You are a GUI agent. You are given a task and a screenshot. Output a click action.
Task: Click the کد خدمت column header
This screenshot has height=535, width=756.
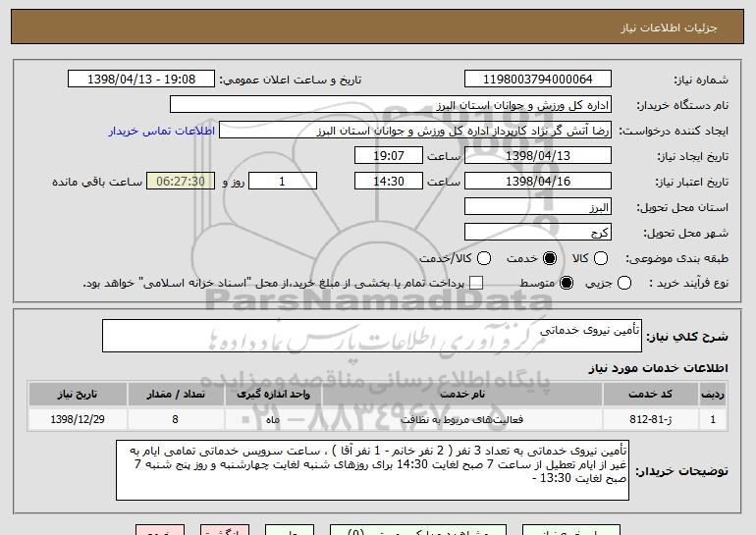click(x=650, y=395)
